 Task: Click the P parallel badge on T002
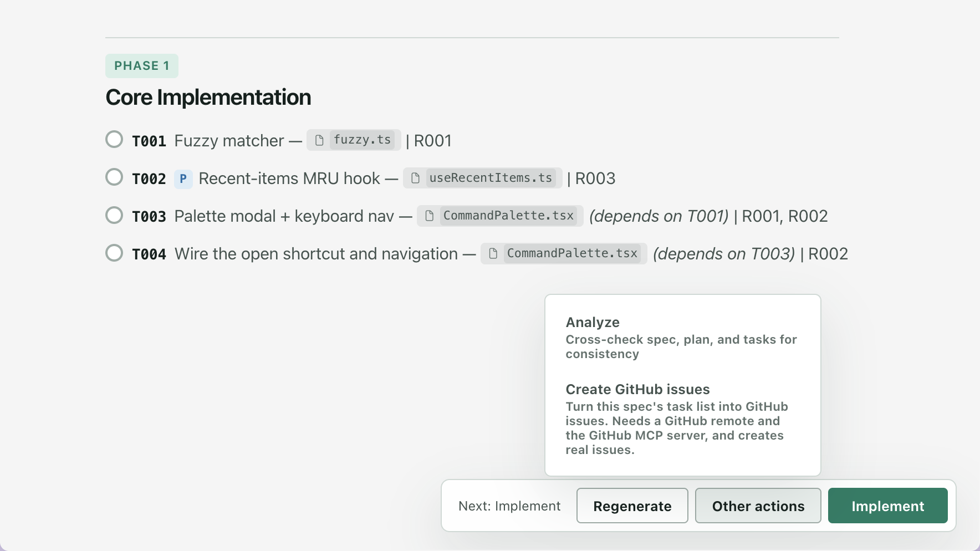coord(183,179)
